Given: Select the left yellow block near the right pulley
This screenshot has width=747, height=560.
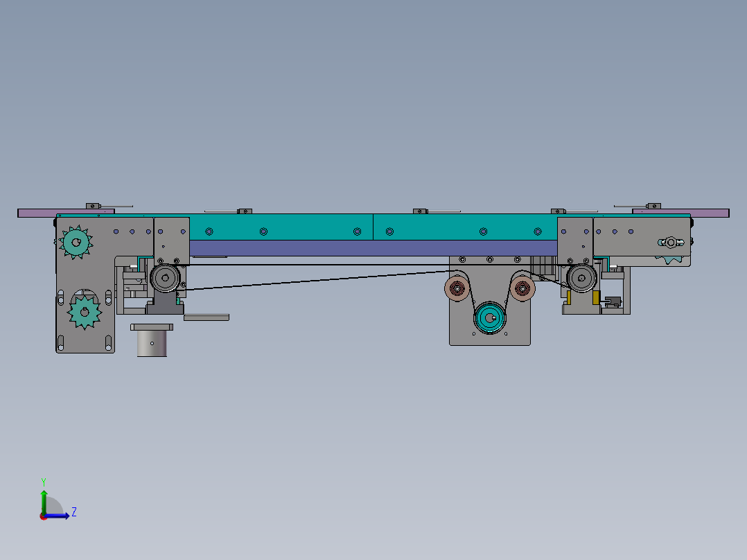Looking at the screenshot, I should tap(569, 298).
